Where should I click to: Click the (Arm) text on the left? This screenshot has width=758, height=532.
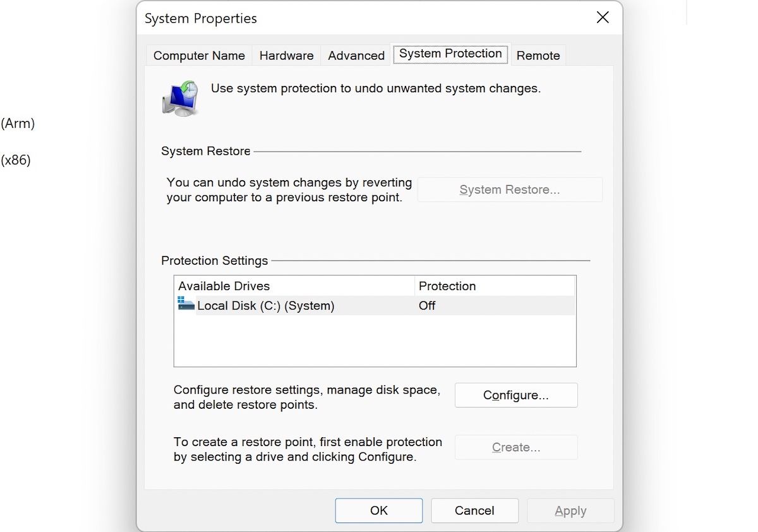pos(18,123)
